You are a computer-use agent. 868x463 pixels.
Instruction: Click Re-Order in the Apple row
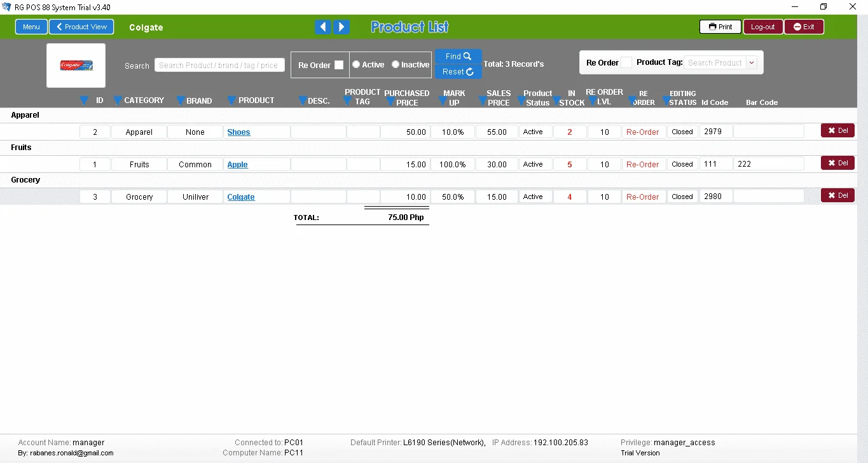click(643, 165)
